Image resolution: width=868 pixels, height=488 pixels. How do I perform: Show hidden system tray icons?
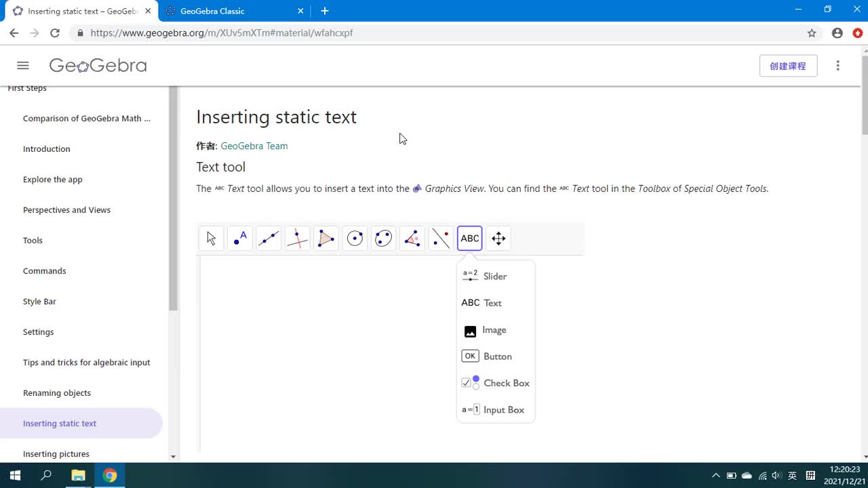pyautogui.click(x=716, y=476)
